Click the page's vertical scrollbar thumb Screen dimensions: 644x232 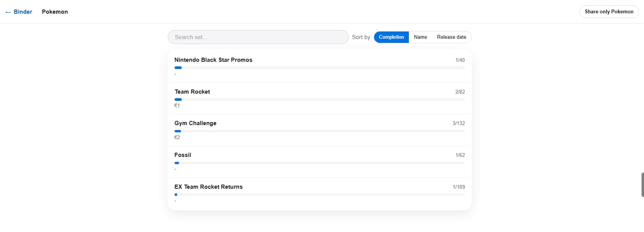click(642, 185)
